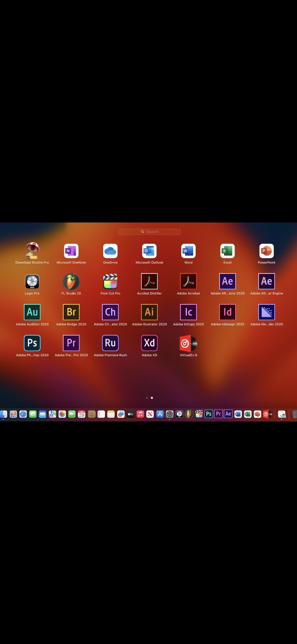Open Calendar from the Dock

tap(82, 414)
